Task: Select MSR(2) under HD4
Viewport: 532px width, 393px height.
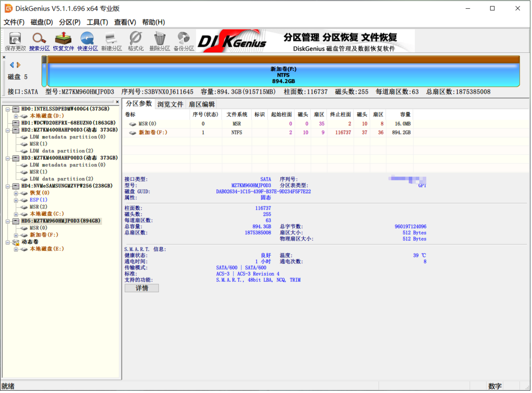Action: pos(38,208)
